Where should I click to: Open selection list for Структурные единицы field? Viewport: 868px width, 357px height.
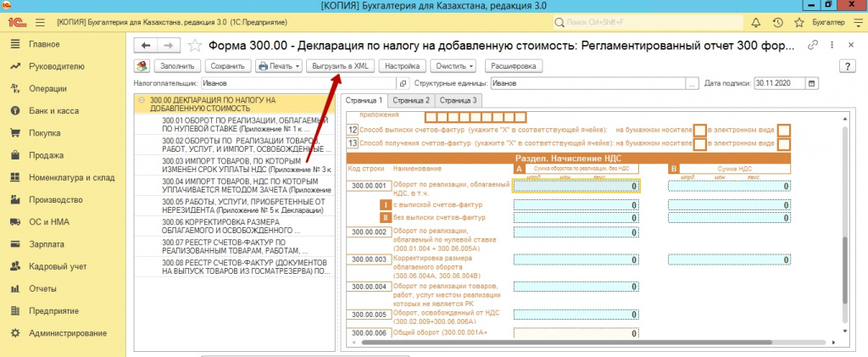coord(693,83)
